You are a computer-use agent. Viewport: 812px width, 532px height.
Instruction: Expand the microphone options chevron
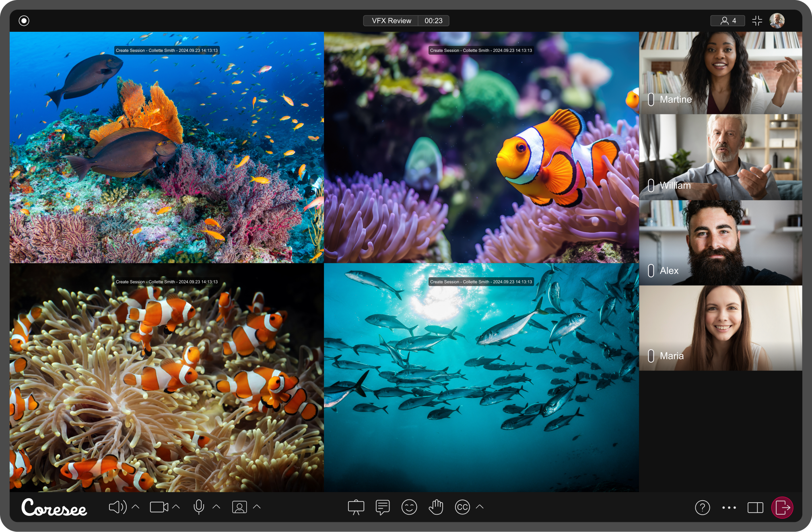(216, 507)
